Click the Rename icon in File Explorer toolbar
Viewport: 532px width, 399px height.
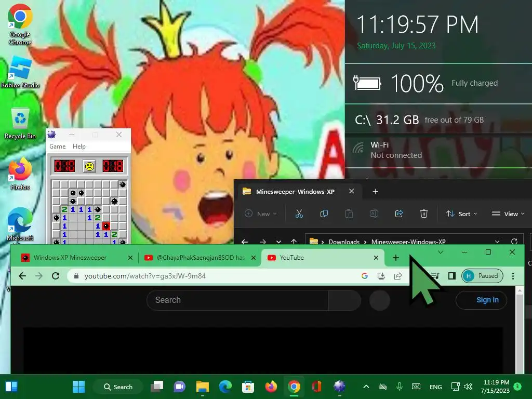pos(374,214)
